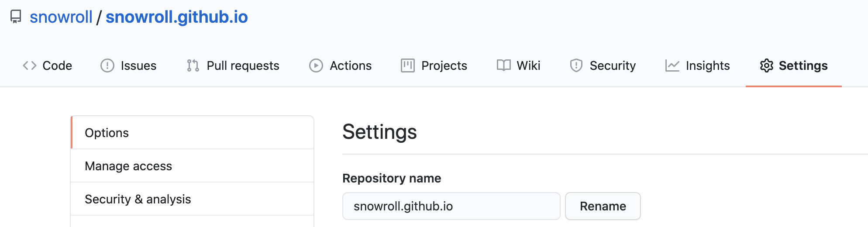The width and height of the screenshot is (868, 227).
Task: Click the Wiki open-book icon
Action: pos(503,65)
